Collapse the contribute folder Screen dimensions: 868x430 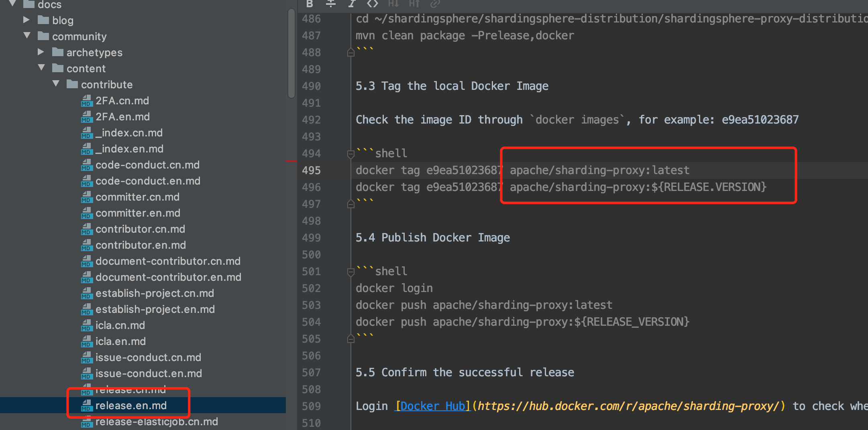click(56, 83)
